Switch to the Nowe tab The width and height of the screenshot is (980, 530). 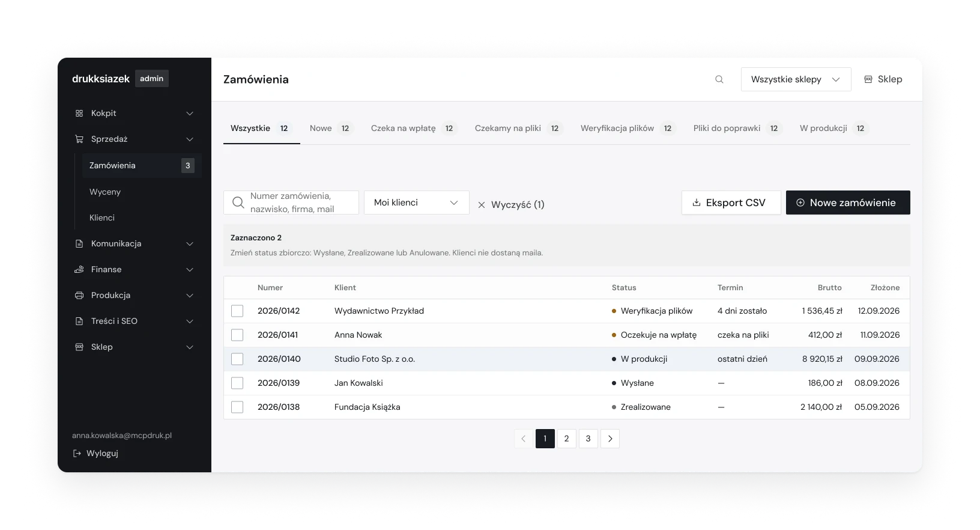tap(331, 128)
